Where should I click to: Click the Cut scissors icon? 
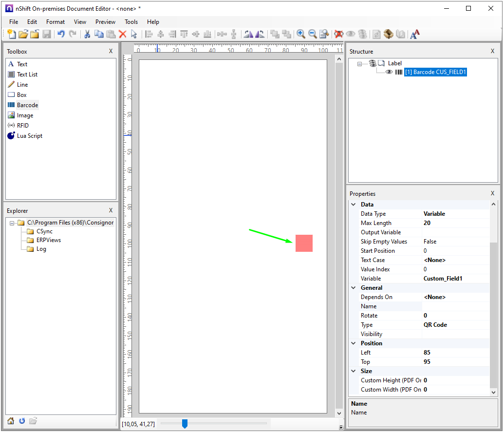point(87,34)
